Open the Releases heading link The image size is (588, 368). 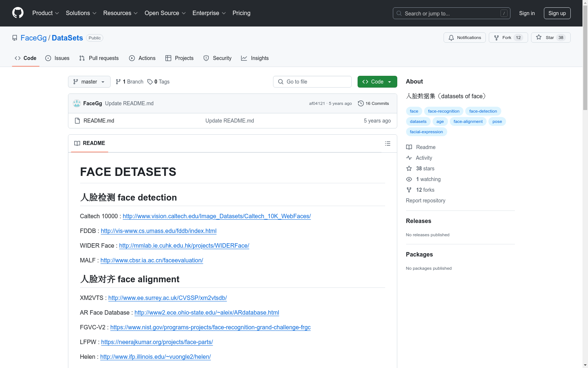point(419,221)
